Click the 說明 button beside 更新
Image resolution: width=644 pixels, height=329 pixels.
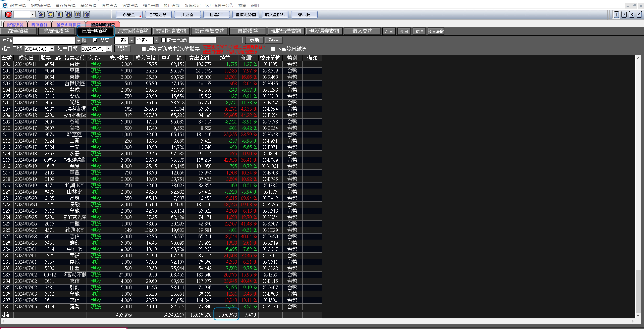(x=274, y=40)
